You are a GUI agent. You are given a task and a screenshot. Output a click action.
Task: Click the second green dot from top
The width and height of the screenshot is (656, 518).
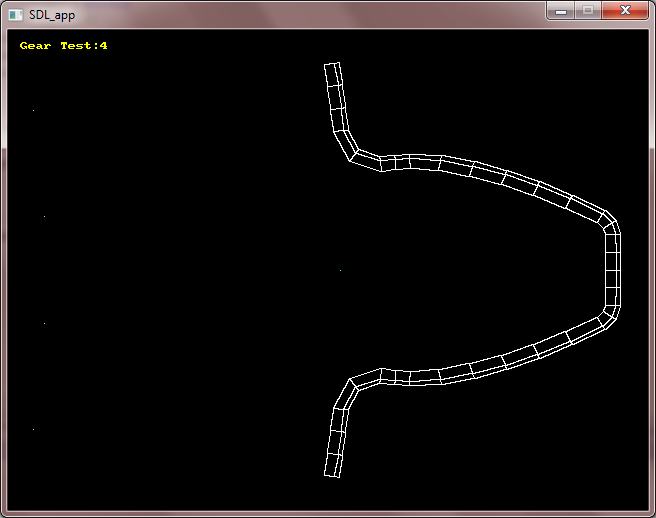(44, 216)
